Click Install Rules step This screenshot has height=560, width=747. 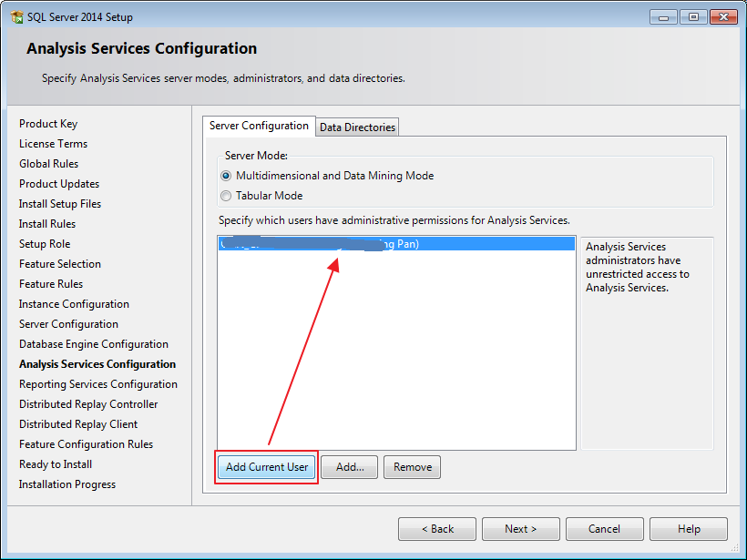(47, 224)
